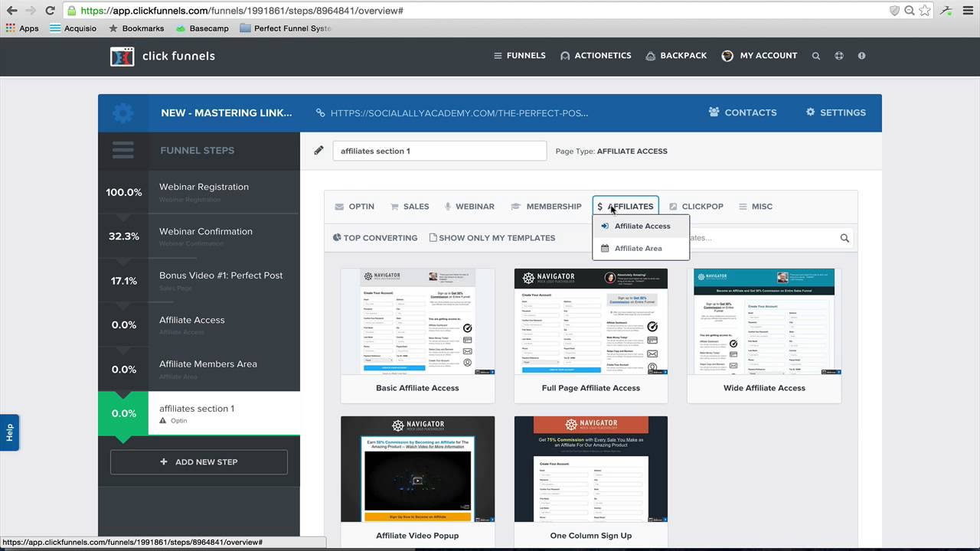Select the Webinar Confirmation funnel step
Screen dimensions: 980x551
[x=199, y=236]
